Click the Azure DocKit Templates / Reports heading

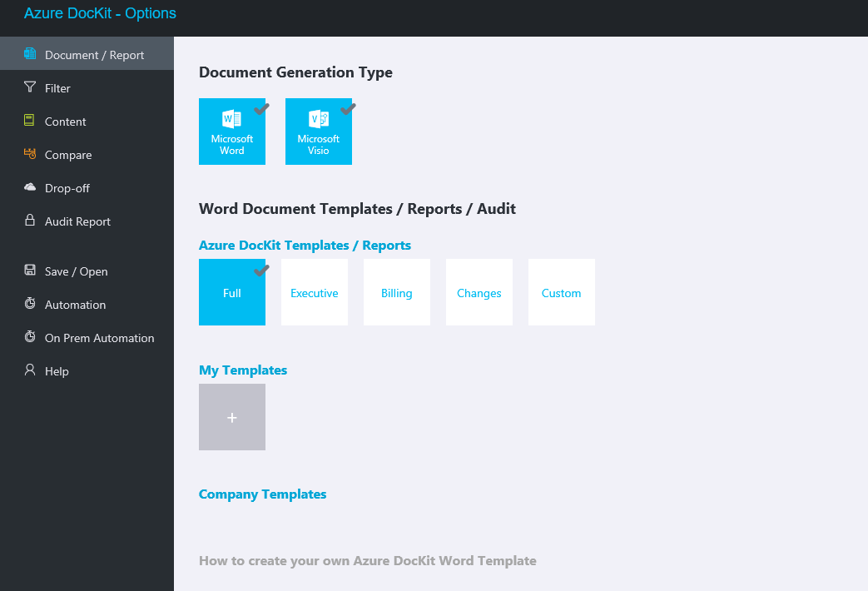coord(305,245)
